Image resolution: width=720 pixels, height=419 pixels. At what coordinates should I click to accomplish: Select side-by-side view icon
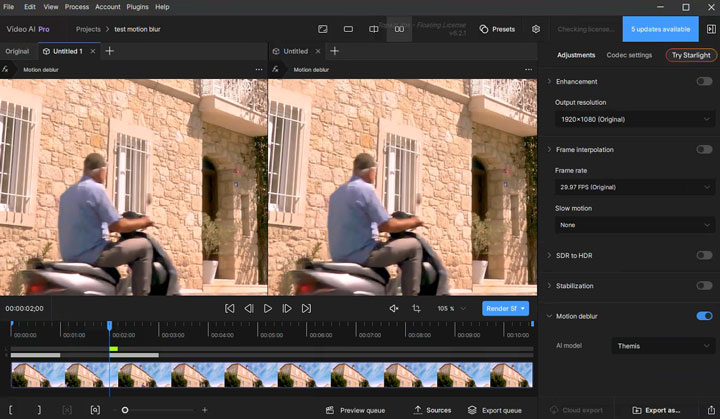tap(399, 29)
